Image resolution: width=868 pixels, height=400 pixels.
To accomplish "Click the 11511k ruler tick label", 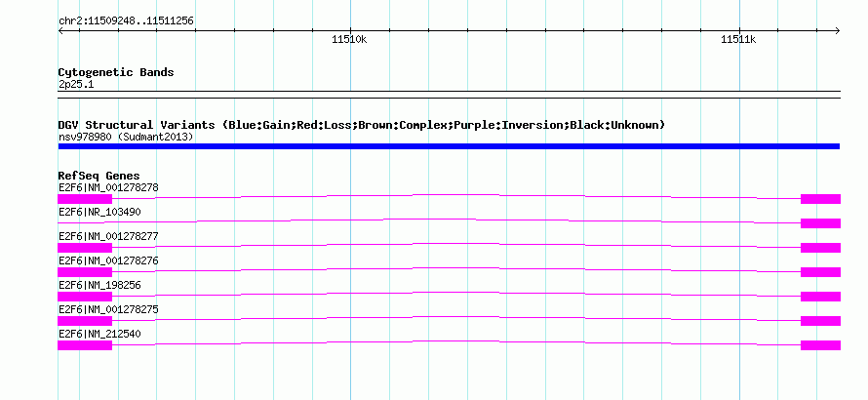I will (x=738, y=39).
